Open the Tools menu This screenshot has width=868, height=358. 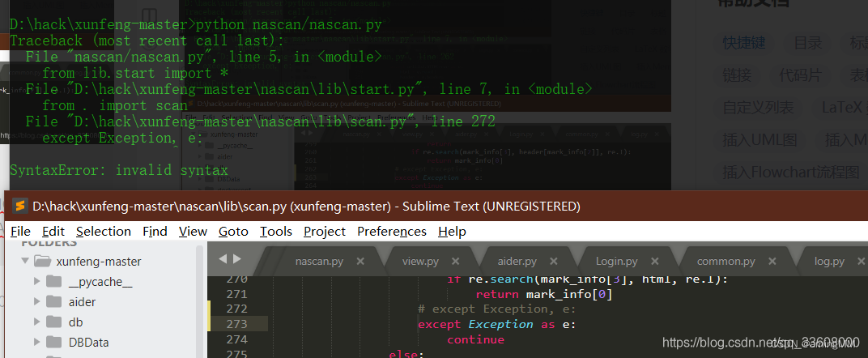point(275,232)
